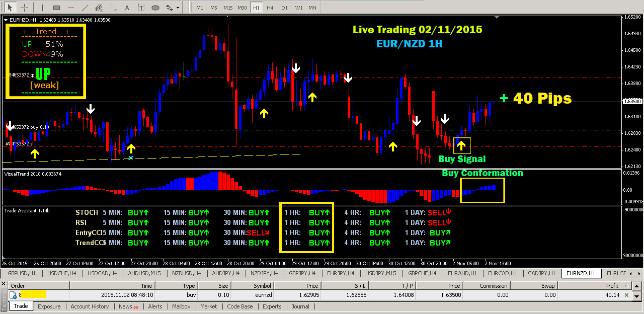This screenshot has width=644, height=314.
Task: Open the Code Base tab
Action: click(x=240, y=306)
